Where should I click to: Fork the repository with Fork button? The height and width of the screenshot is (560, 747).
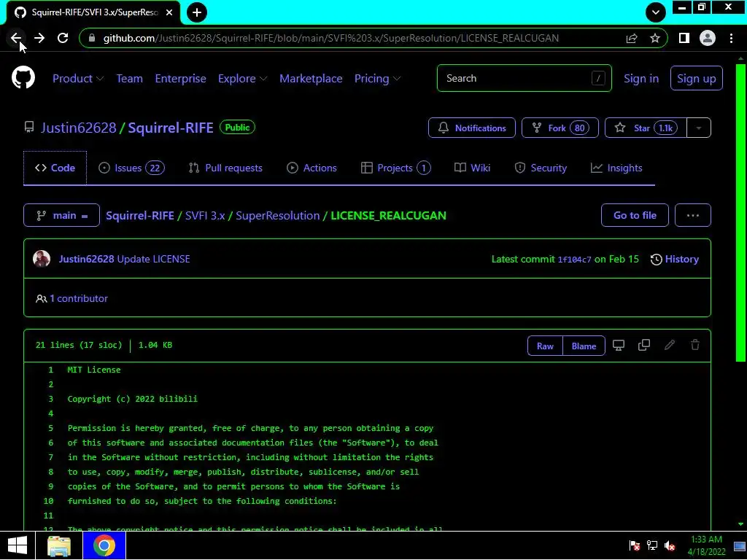[x=560, y=128]
